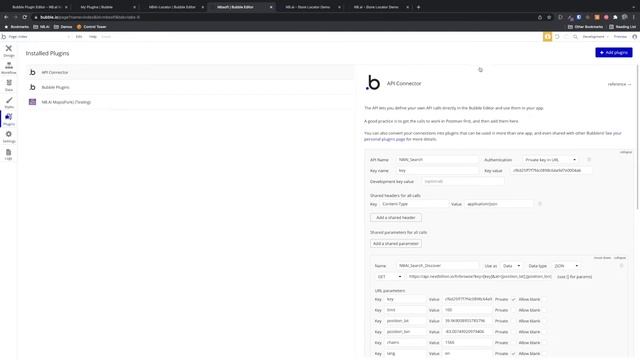Open the Chrome three-dot menu

(x=634, y=17)
